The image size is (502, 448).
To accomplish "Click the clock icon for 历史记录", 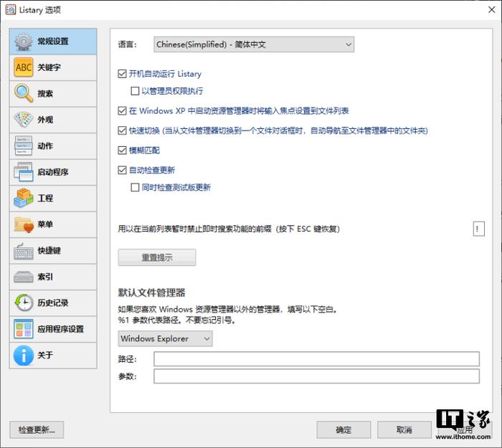I will [24, 302].
